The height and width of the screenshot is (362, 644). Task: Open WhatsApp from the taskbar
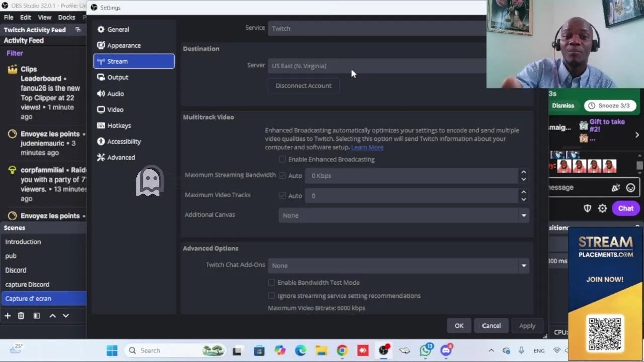click(426, 350)
